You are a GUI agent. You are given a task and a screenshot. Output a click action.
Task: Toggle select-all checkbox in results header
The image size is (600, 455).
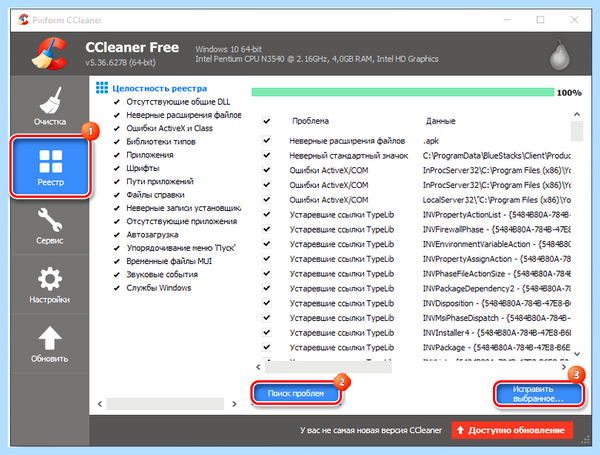pyautogui.click(x=267, y=121)
